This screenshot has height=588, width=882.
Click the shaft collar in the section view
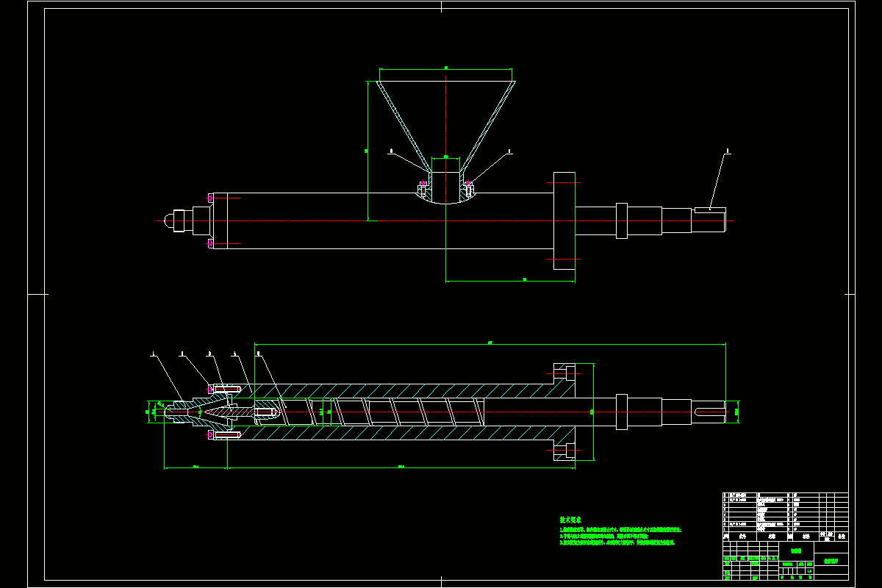(x=621, y=412)
